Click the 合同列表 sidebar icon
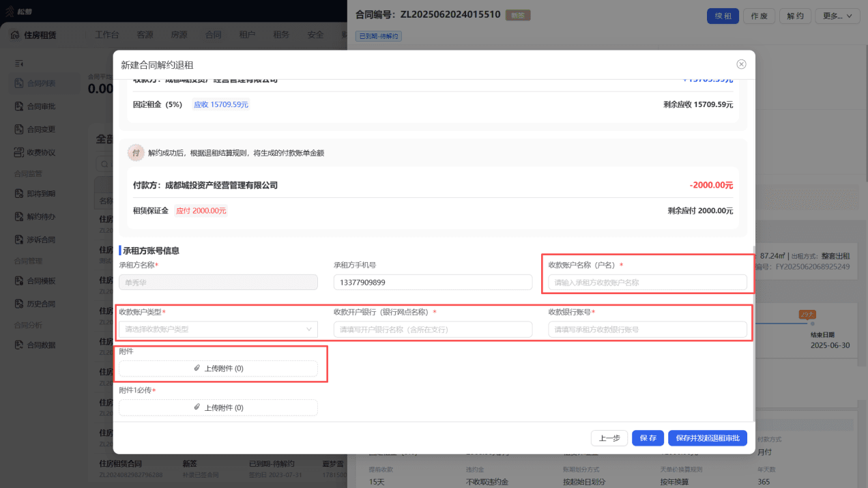Viewport: 868px width, 488px height. pos(19,83)
